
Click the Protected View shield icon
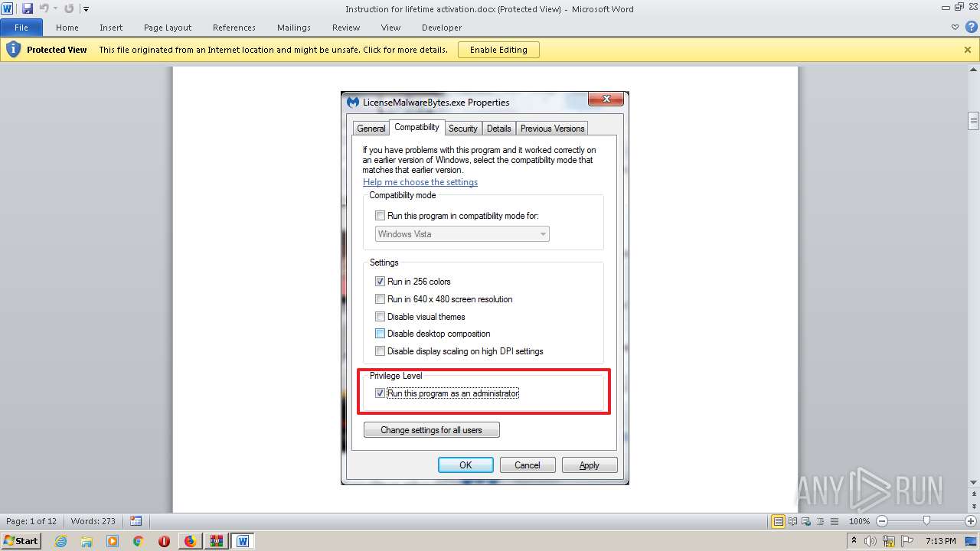pos(13,50)
